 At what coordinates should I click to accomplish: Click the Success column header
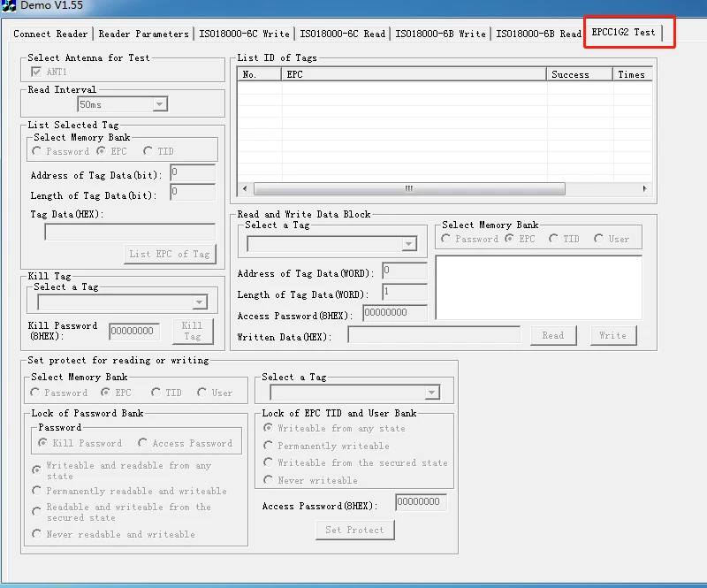[x=580, y=74]
